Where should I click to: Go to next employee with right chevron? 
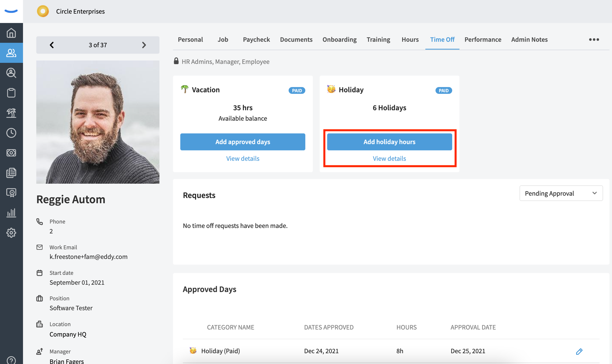(x=144, y=45)
